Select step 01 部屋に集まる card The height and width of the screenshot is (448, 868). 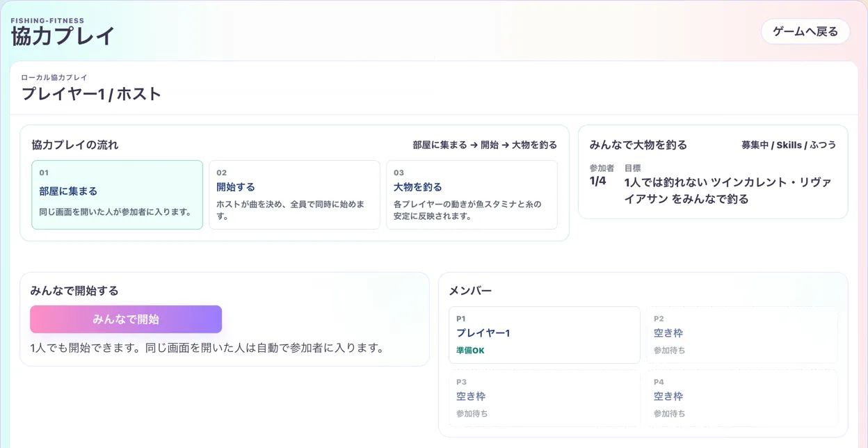[x=117, y=195]
